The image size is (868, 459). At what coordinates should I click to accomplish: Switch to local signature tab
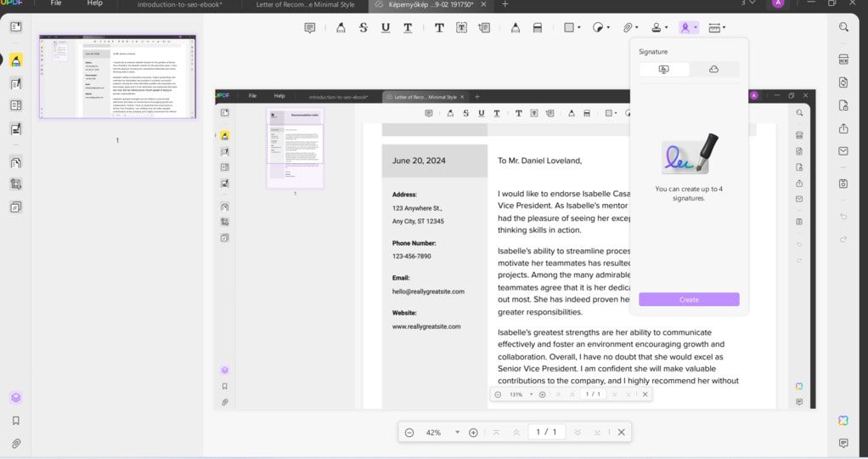tap(664, 69)
